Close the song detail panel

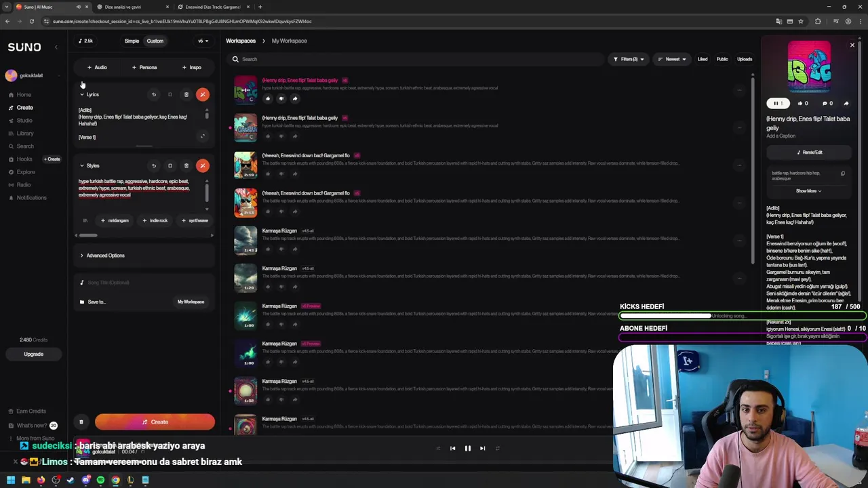852,45
